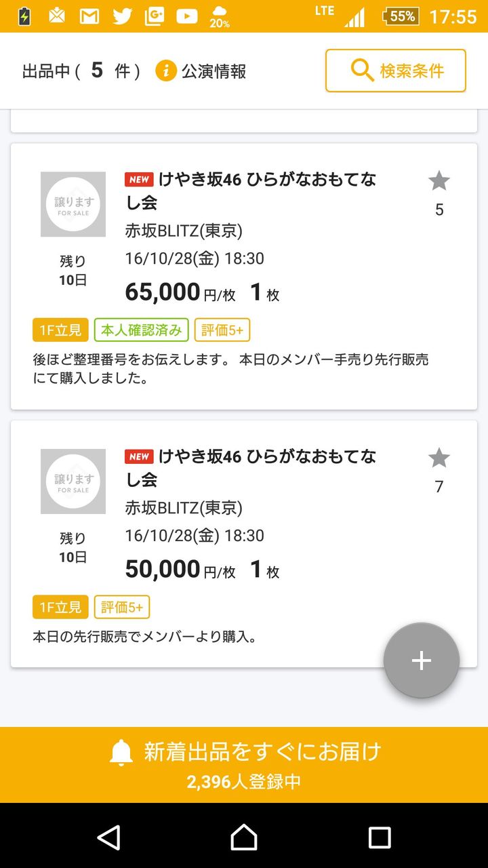Tap the 1F立見 tag on the 65,000円 listing
Screen dimensions: 488x868
point(60,330)
